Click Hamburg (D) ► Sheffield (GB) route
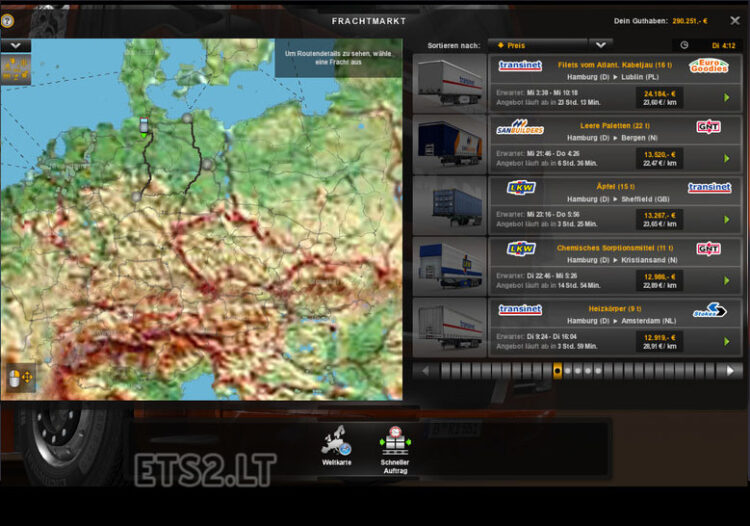This screenshot has width=750, height=526. click(618, 199)
